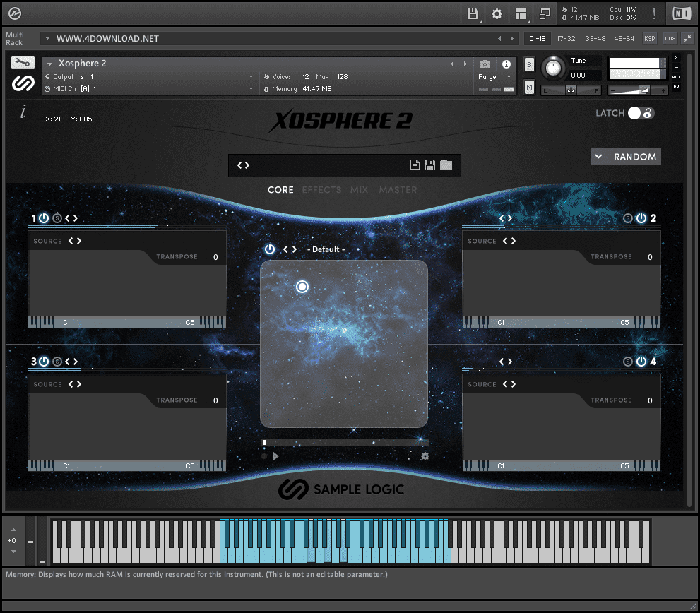Toggle power for core 3
Image resolution: width=700 pixels, height=613 pixels.
point(44,361)
